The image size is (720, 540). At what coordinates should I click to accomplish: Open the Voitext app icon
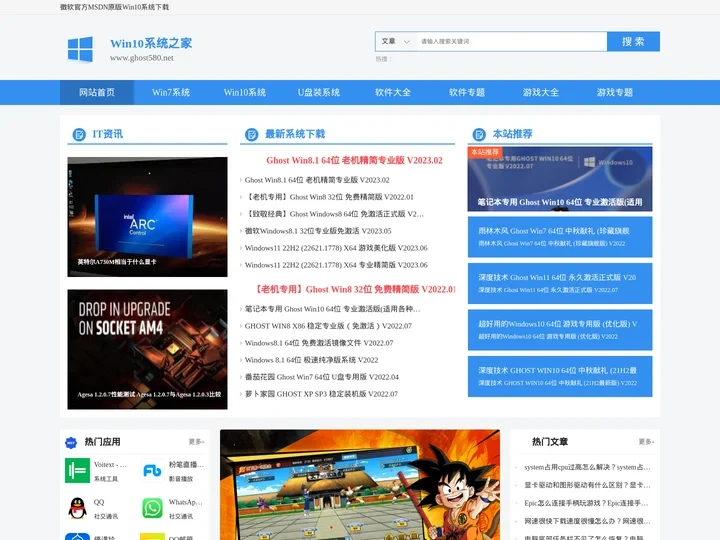[77, 471]
